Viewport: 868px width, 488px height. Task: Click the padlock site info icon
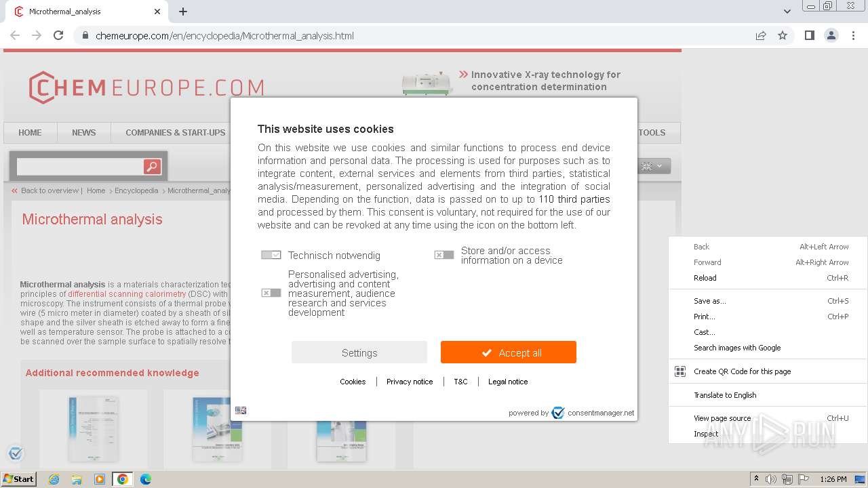pyautogui.click(x=85, y=36)
